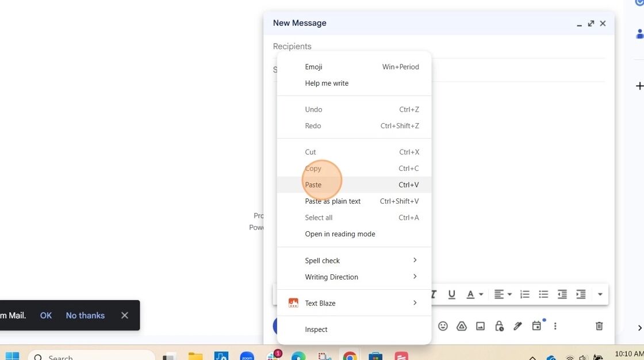The height and width of the screenshot is (360, 644).
Task: Expand the Text Blaze submenu
Action: point(354,303)
